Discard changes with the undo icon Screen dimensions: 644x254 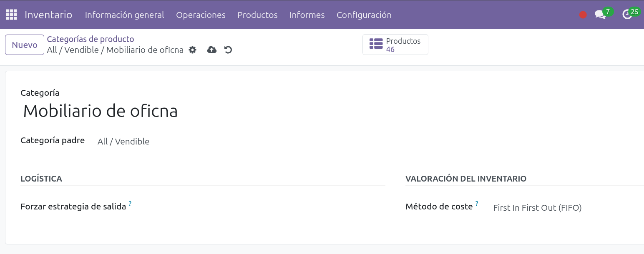click(x=228, y=50)
